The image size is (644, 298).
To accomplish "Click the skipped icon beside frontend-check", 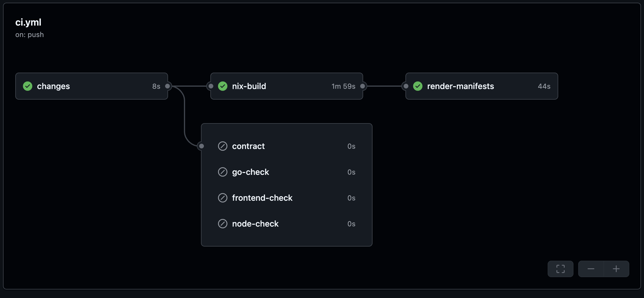I will 223,198.
